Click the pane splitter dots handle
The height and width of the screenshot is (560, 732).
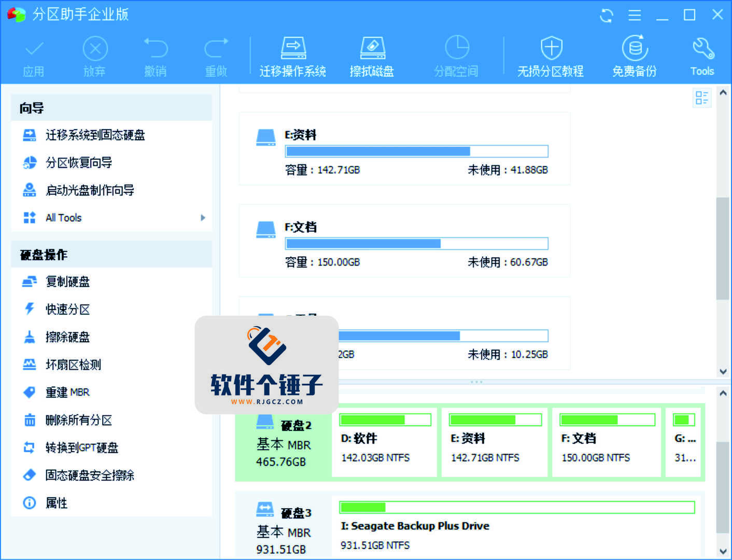[476, 382]
